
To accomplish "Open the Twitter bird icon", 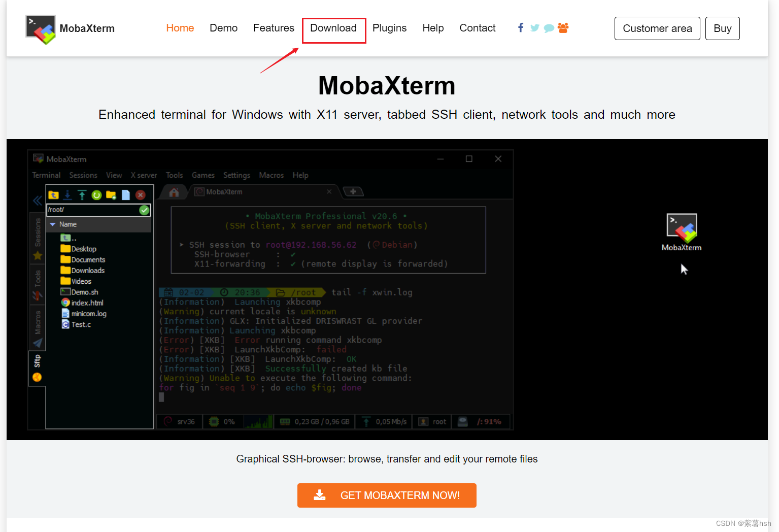I will [535, 28].
